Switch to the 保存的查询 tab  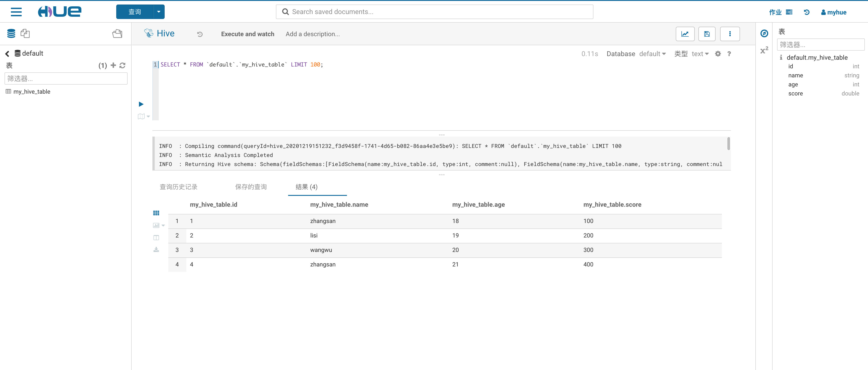point(251,187)
